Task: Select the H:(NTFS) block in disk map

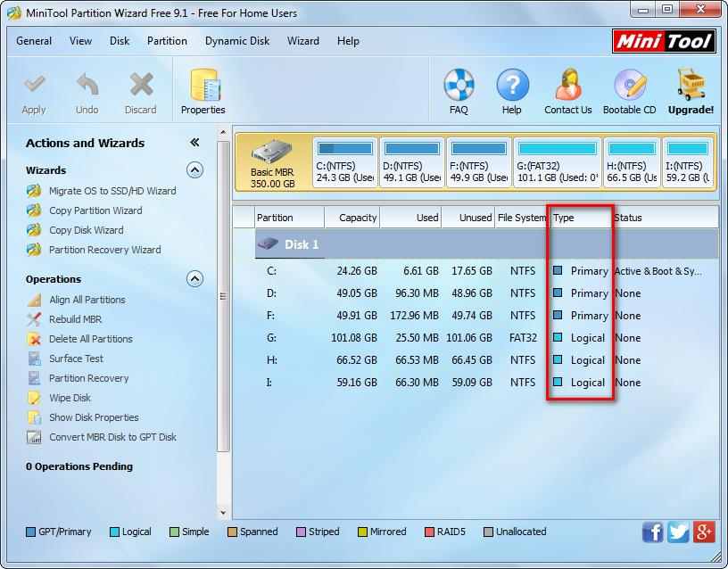Action: [632, 162]
